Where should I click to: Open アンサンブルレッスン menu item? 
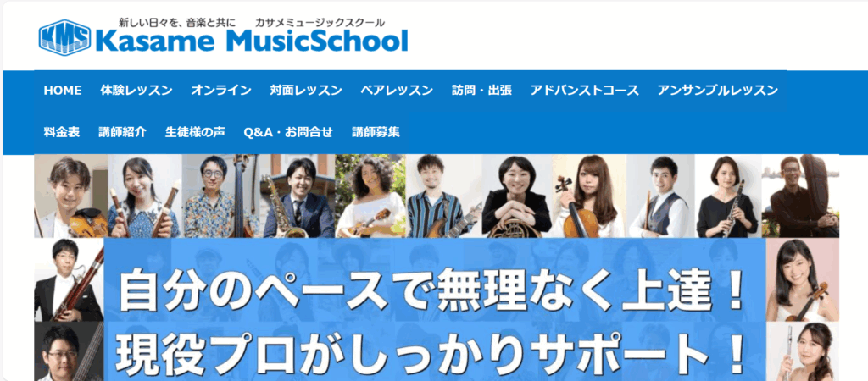pyautogui.click(x=717, y=91)
